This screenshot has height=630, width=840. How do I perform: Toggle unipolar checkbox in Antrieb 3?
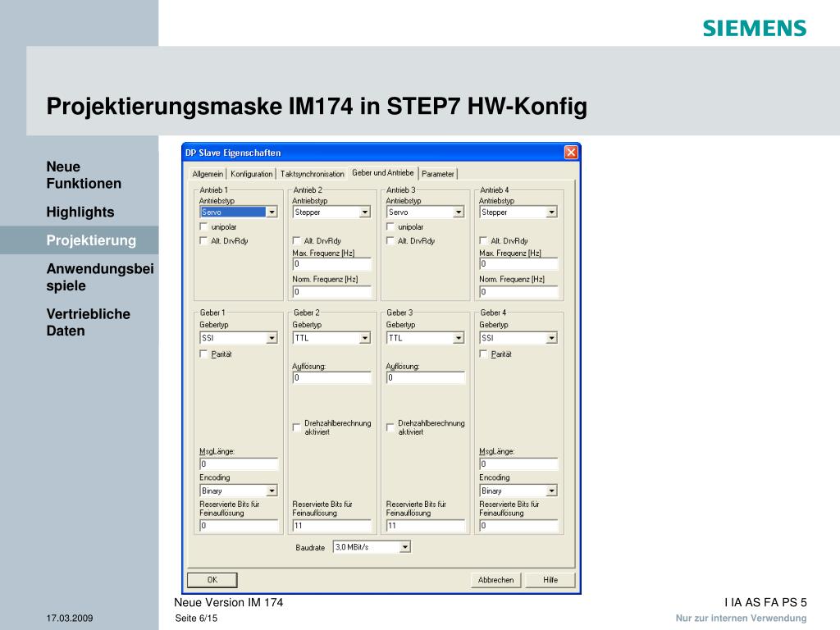click(x=390, y=227)
